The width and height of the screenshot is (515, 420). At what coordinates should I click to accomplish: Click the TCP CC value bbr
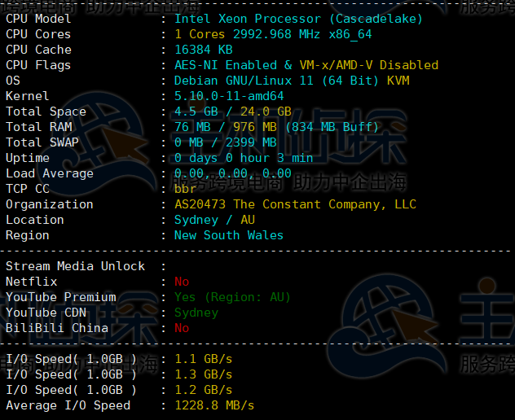185,189
